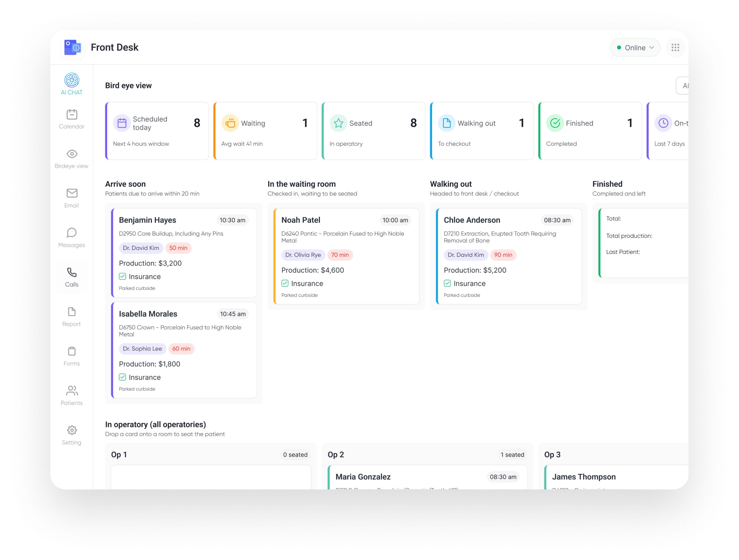Open the partially visible filter dropdown
Image resolution: width=739 pixels, height=560 pixels.
[x=683, y=86]
